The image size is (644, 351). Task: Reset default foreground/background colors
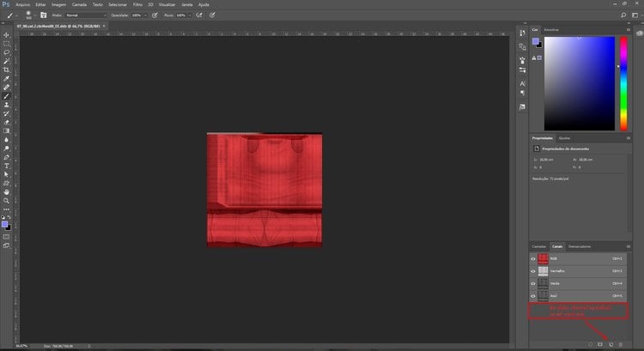pos(3,217)
